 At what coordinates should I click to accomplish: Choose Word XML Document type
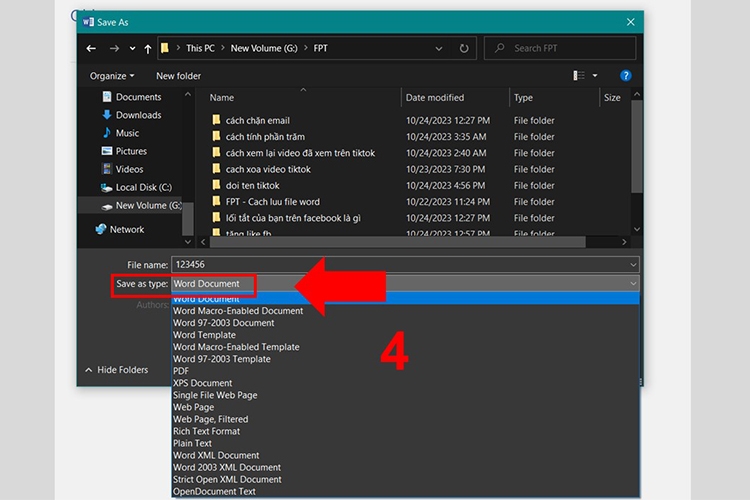(405, 456)
